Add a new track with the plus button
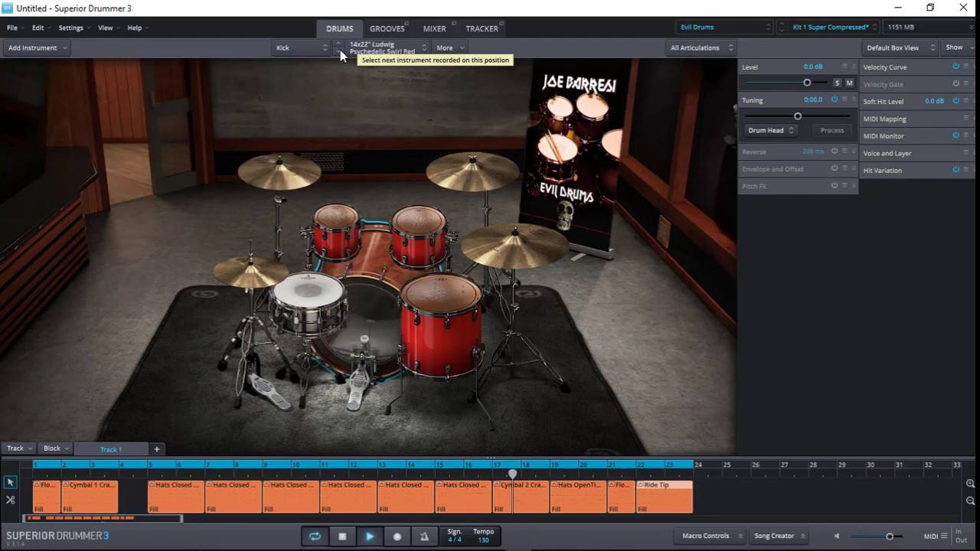The width and height of the screenshot is (980, 551). (x=156, y=449)
